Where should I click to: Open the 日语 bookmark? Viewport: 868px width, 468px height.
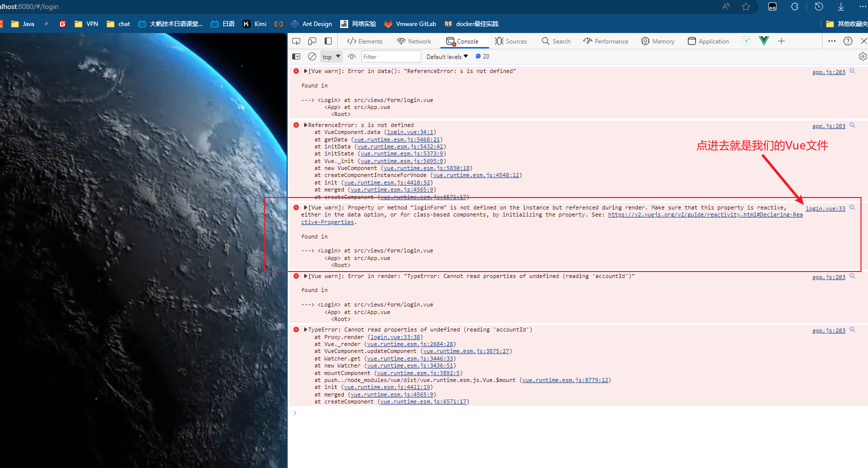tap(223, 23)
